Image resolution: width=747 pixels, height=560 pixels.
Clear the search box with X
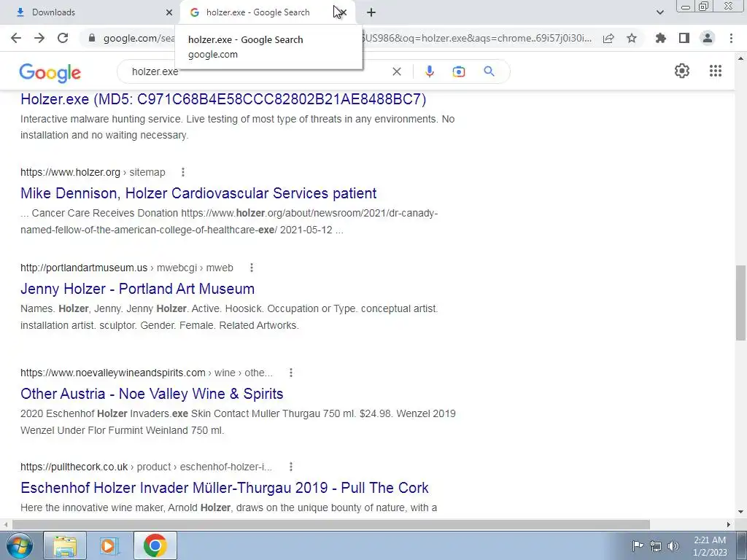(396, 71)
